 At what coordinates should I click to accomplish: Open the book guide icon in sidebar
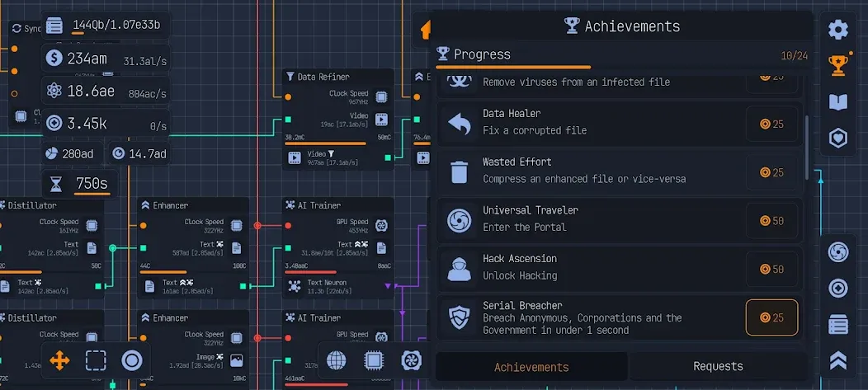pos(837,101)
